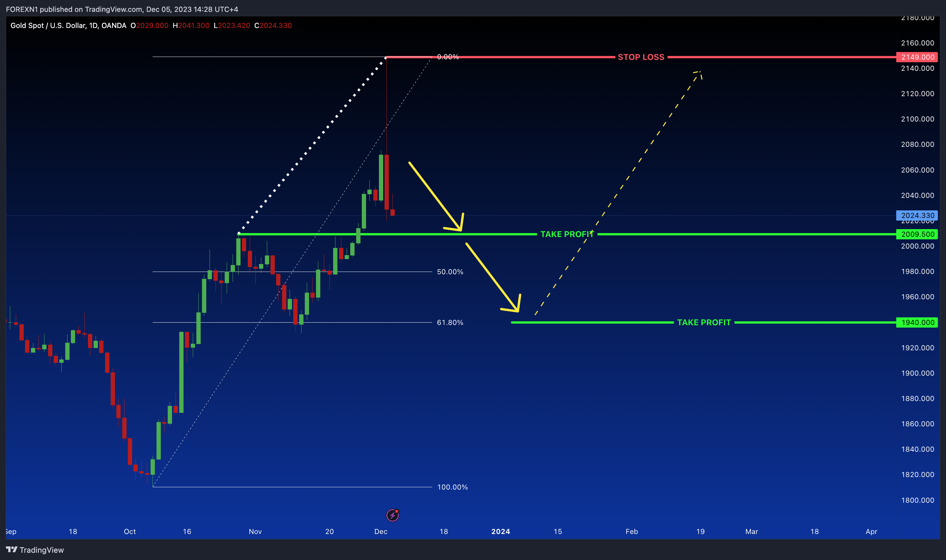This screenshot has width=946, height=560.
Task: Click the Apr label on the time axis
Action: click(871, 531)
